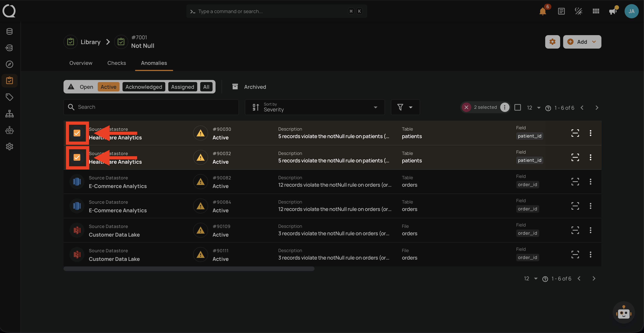Go to Library breadcrumb
The width and height of the screenshot is (644, 333).
tap(91, 42)
